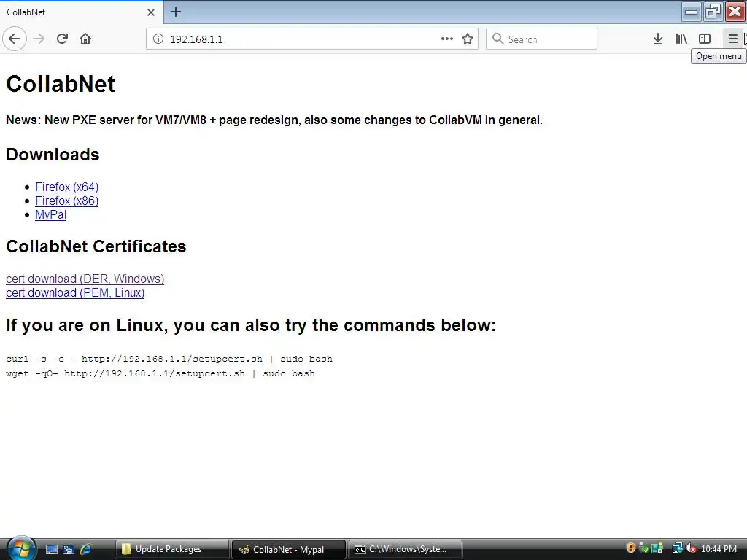Click the Downloads heading
Image resolution: width=747 pixels, height=560 pixels.
[53, 155]
